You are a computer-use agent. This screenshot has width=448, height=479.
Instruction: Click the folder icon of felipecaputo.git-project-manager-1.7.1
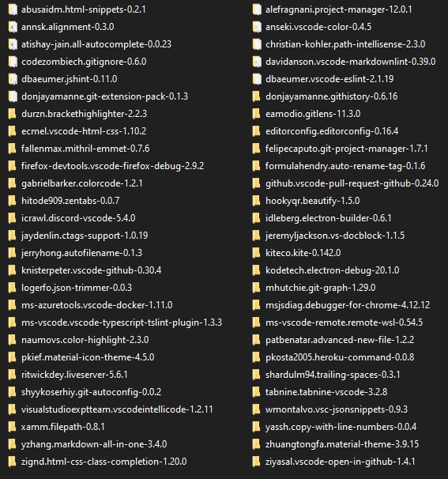[256, 149]
